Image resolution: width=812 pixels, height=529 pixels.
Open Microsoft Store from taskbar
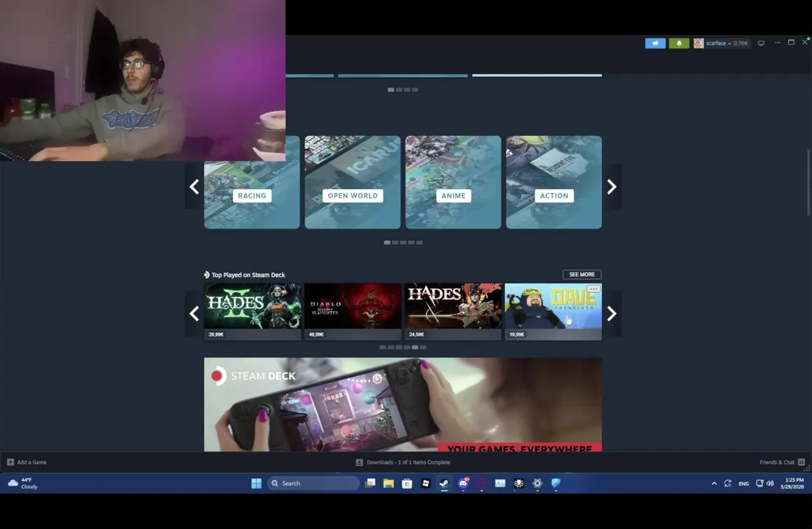click(407, 483)
